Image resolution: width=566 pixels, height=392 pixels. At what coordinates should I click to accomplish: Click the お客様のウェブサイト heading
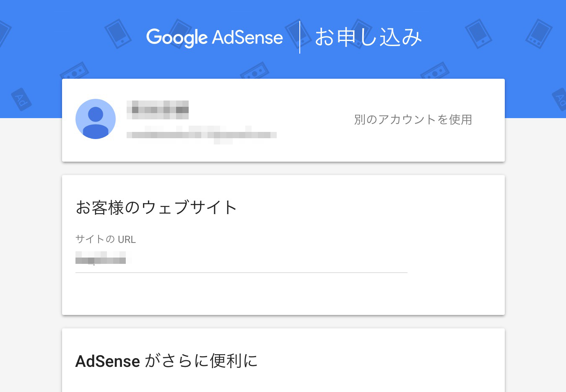tap(156, 207)
